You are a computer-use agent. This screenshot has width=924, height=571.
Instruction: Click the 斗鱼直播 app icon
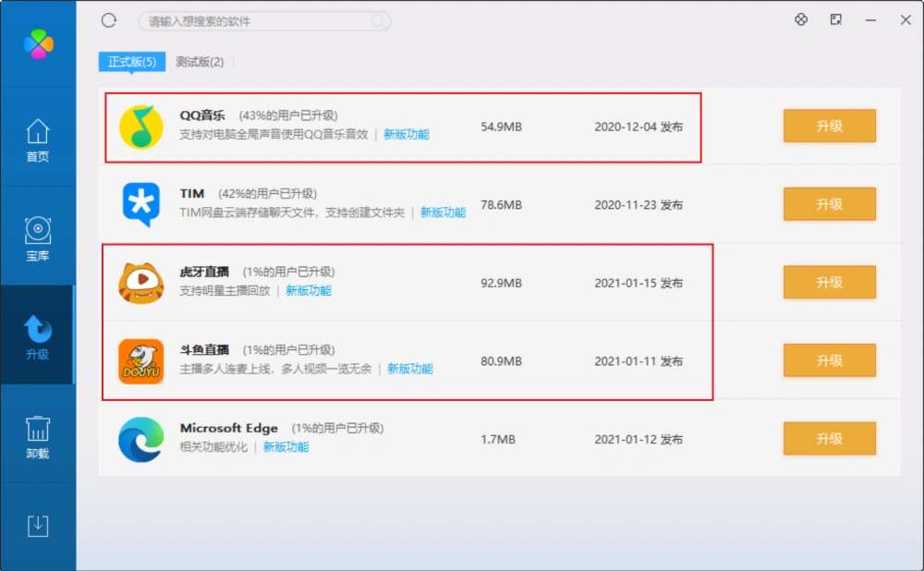pyautogui.click(x=141, y=361)
